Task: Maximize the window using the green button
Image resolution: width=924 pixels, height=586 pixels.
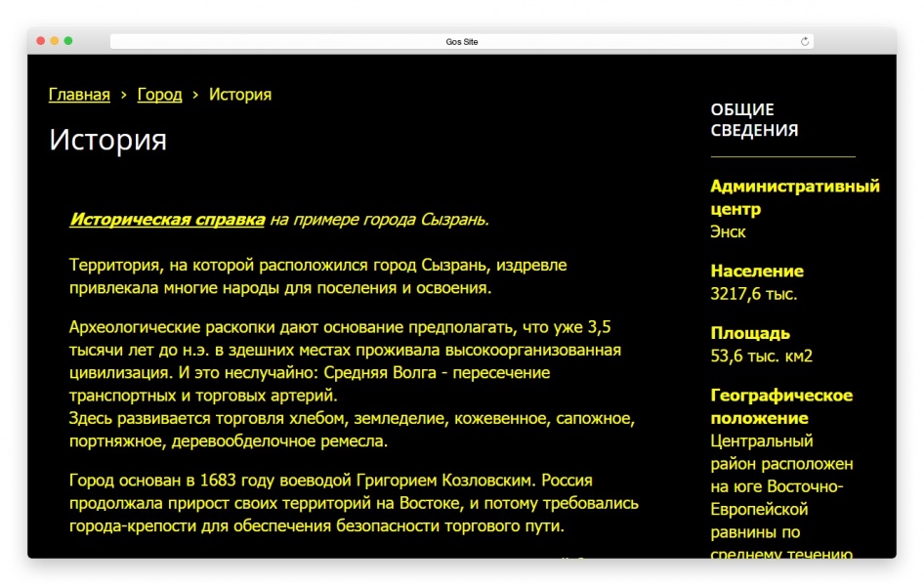Action: tap(68, 41)
